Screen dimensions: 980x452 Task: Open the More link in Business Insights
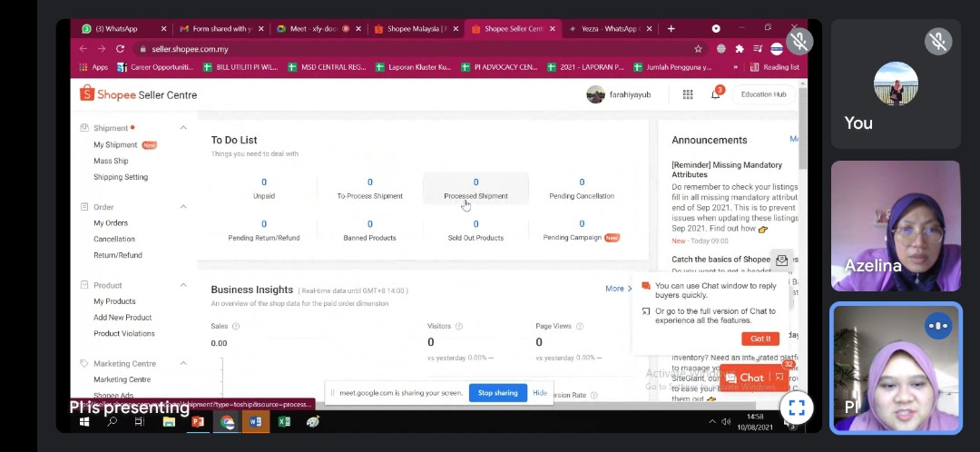click(x=619, y=289)
